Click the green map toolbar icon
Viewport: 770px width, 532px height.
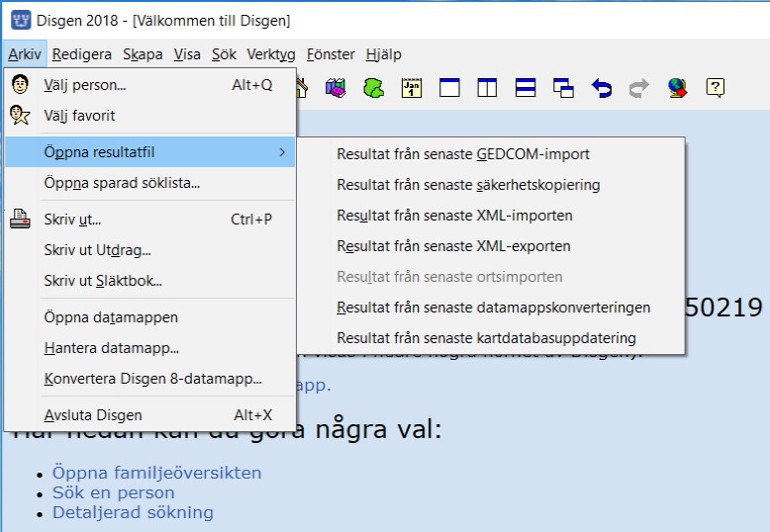pyautogui.click(x=373, y=88)
